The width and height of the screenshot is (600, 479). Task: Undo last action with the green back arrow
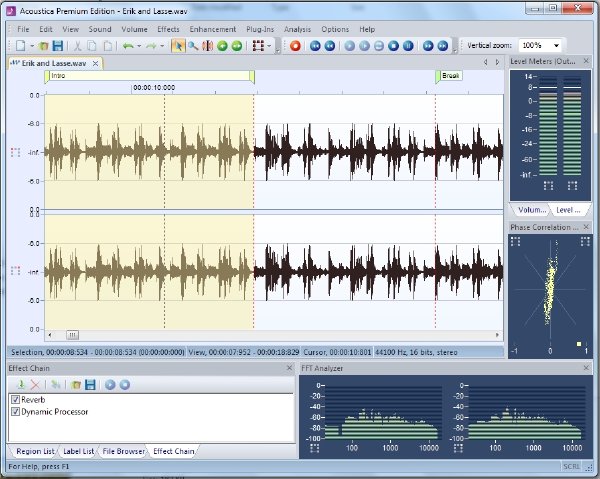(x=128, y=46)
